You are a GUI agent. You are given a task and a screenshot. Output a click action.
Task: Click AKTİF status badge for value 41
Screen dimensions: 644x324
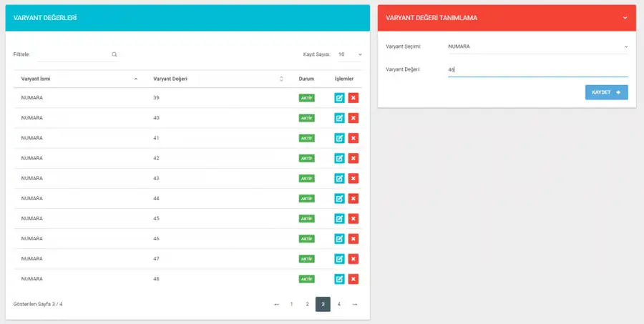click(x=306, y=138)
